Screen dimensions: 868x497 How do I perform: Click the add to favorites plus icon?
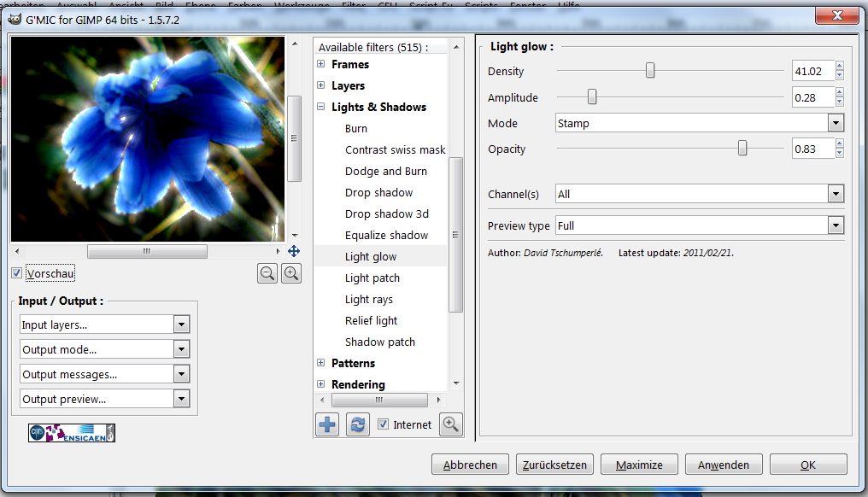pos(327,424)
